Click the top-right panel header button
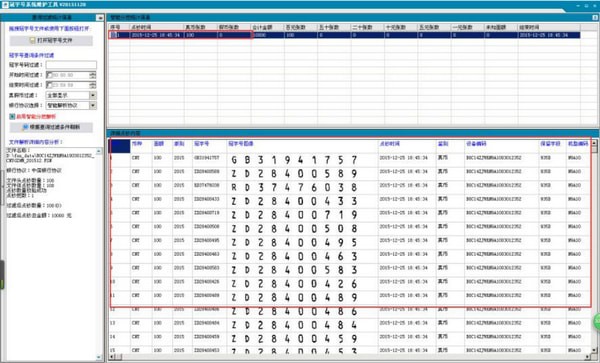Viewport: 600px width, 363px height. point(595,18)
